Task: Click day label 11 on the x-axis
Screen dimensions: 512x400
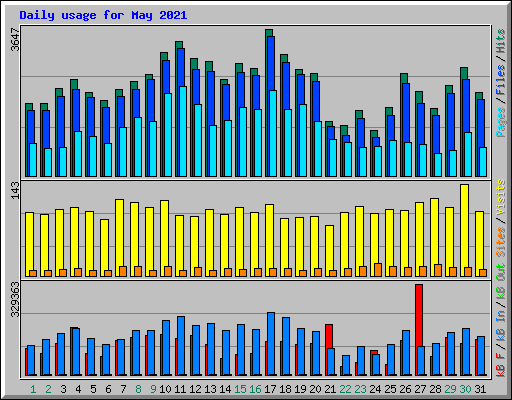Action: [x=180, y=389]
